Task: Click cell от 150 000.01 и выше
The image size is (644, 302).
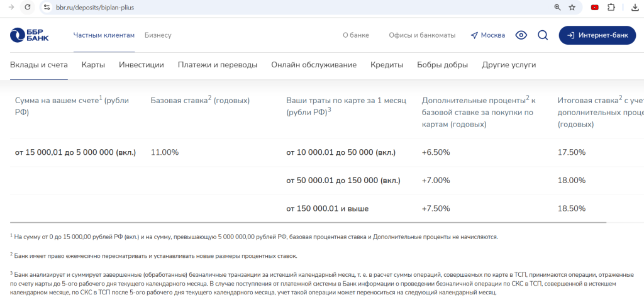Action: [327, 209]
